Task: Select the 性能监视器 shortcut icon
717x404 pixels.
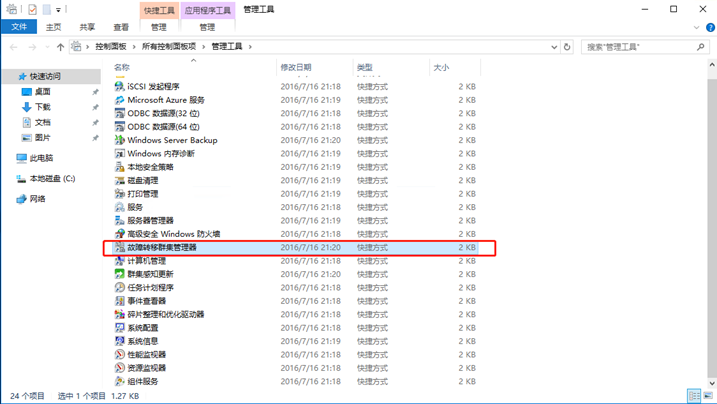Action: [x=120, y=354]
